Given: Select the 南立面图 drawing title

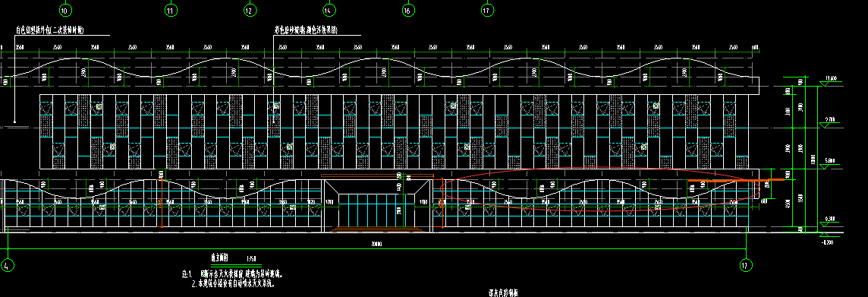Looking at the screenshot, I should (220, 258).
